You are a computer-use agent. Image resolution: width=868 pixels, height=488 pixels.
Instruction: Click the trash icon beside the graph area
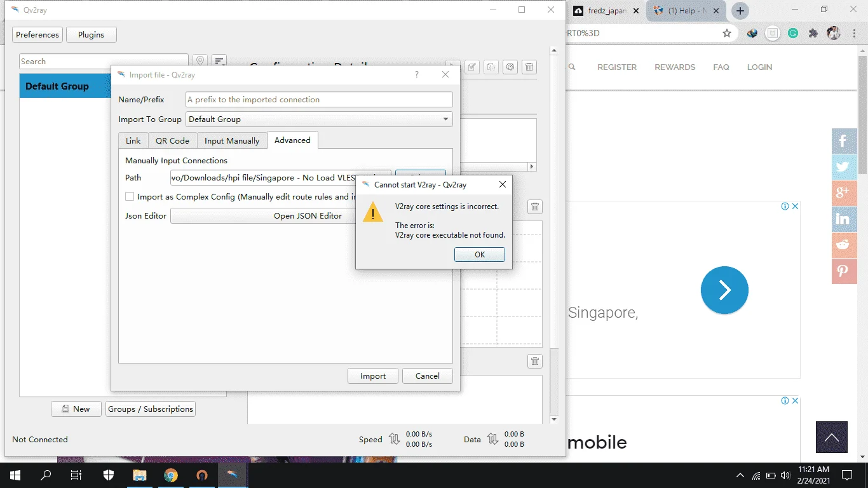pos(535,207)
